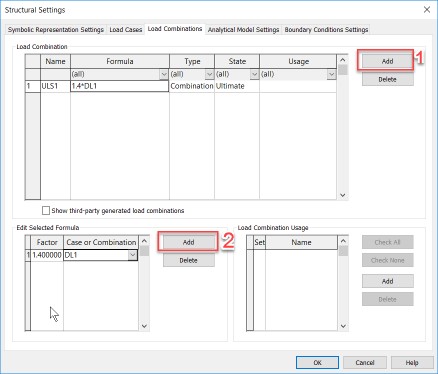Image resolution: width=438 pixels, height=374 pixels.
Task: Click the 1.4*DL1 formula cell
Action: point(119,86)
